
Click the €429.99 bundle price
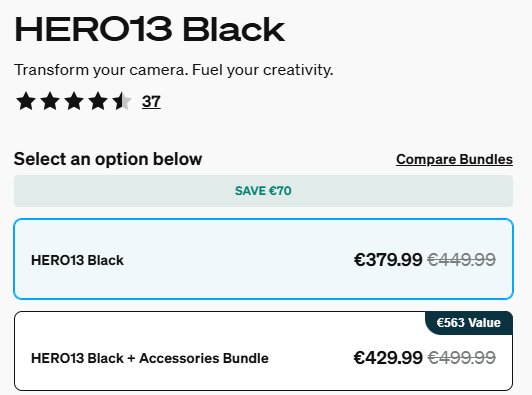coord(388,358)
